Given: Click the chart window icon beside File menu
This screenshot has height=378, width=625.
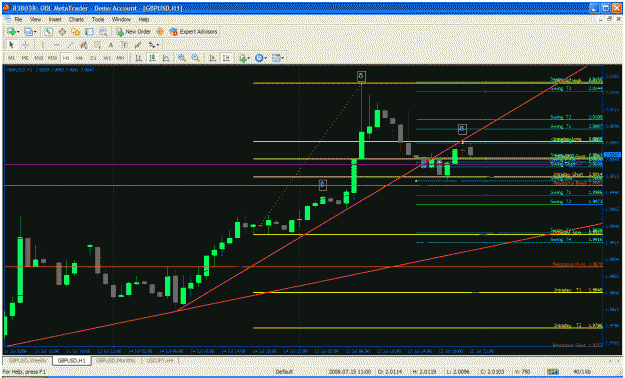Looking at the screenshot, I should coord(7,19).
